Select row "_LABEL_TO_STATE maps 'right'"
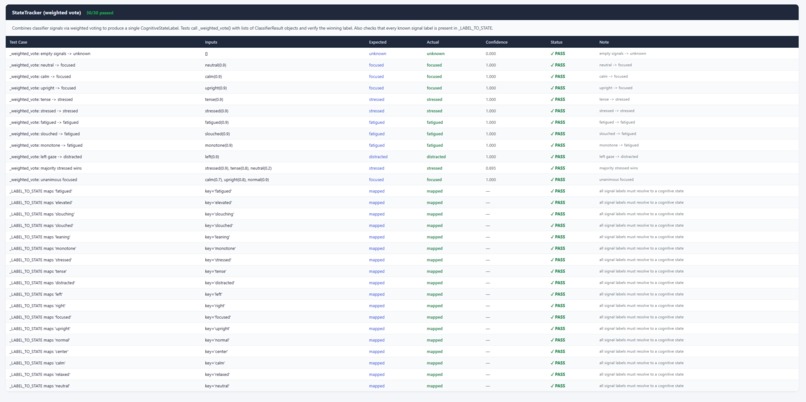Viewport: 806px width, 402px height. click(x=402, y=306)
